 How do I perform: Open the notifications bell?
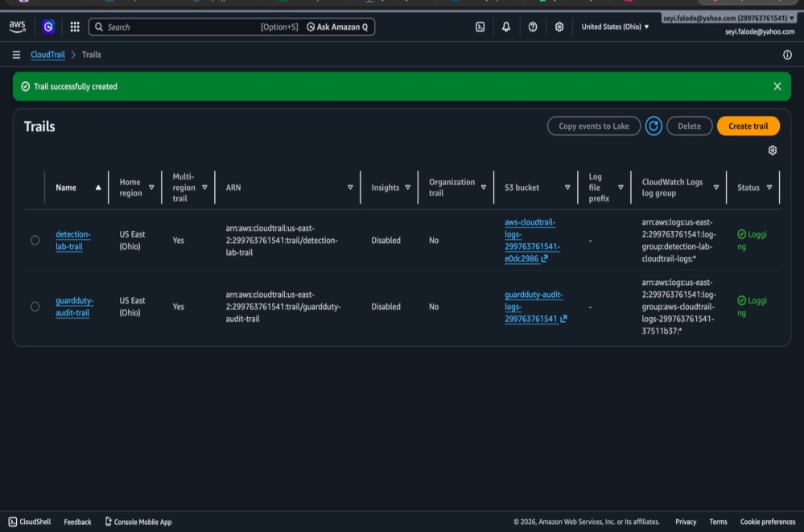tap(506, 27)
